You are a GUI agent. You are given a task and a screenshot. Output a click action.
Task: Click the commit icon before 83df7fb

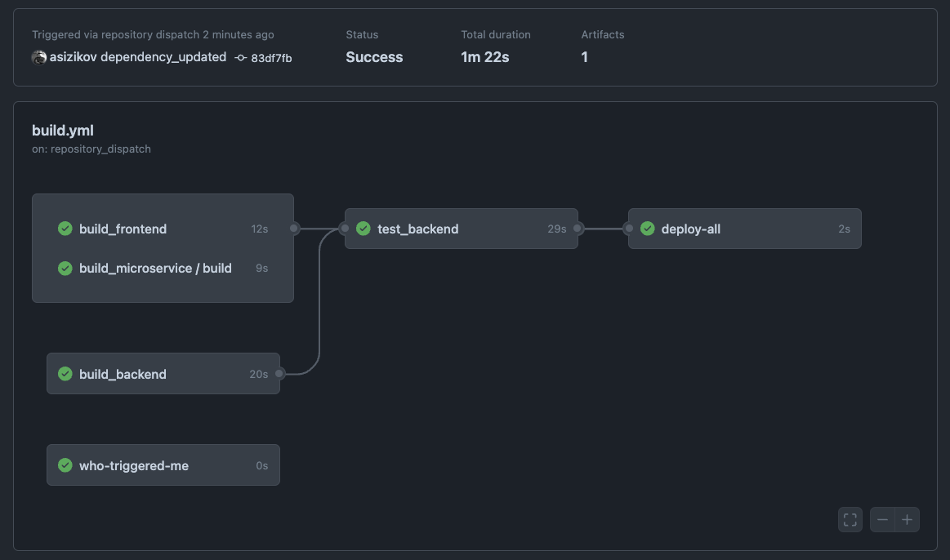coord(239,58)
